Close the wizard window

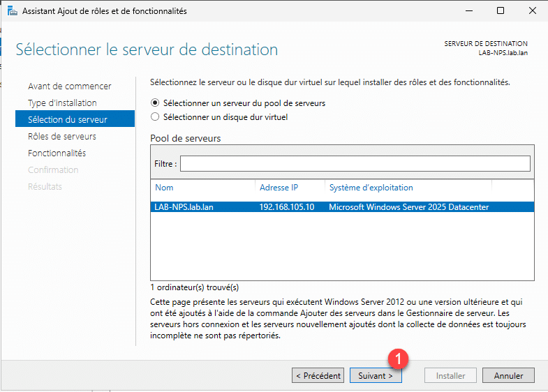[532, 11]
